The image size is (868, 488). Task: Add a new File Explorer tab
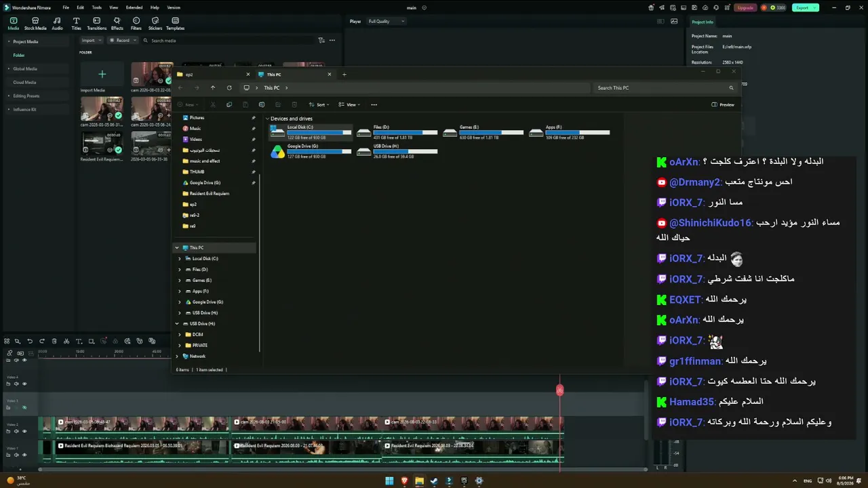(x=344, y=75)
